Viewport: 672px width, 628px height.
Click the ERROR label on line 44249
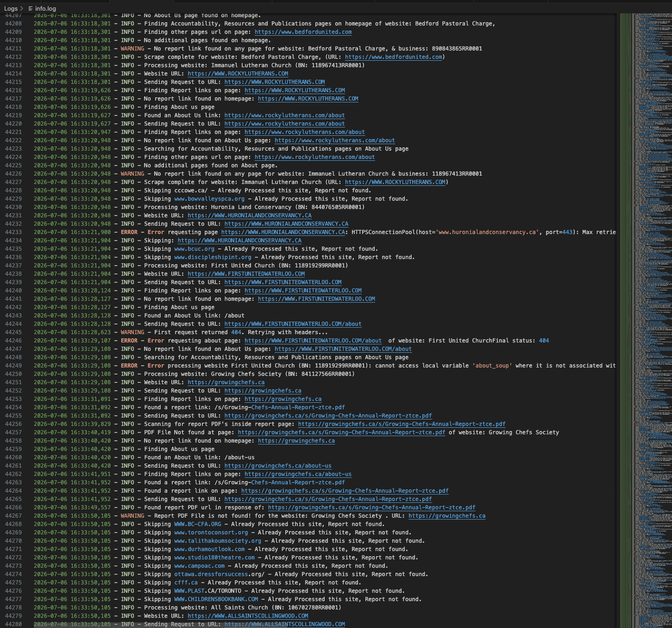click(x=129, y=366)
